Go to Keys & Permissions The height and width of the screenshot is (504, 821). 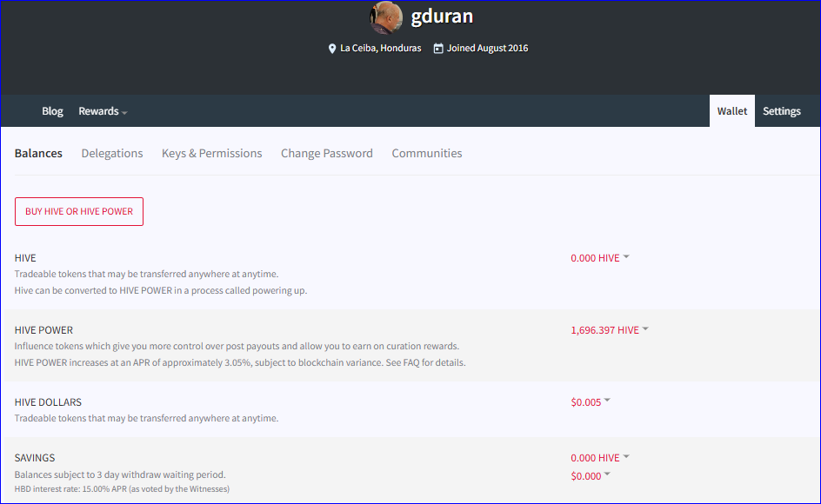coord(211,153)
